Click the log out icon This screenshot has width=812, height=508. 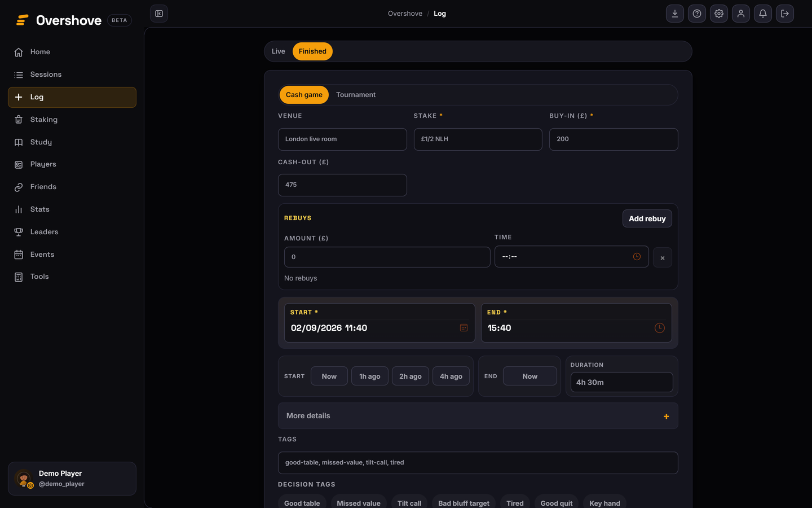click(x=785, y=14)
